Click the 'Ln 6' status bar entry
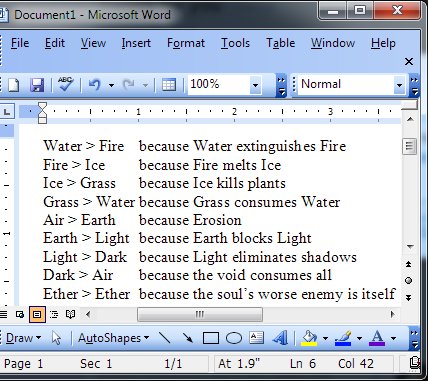Viewport: 428px width, 381px height. click(x=303, y=364)
